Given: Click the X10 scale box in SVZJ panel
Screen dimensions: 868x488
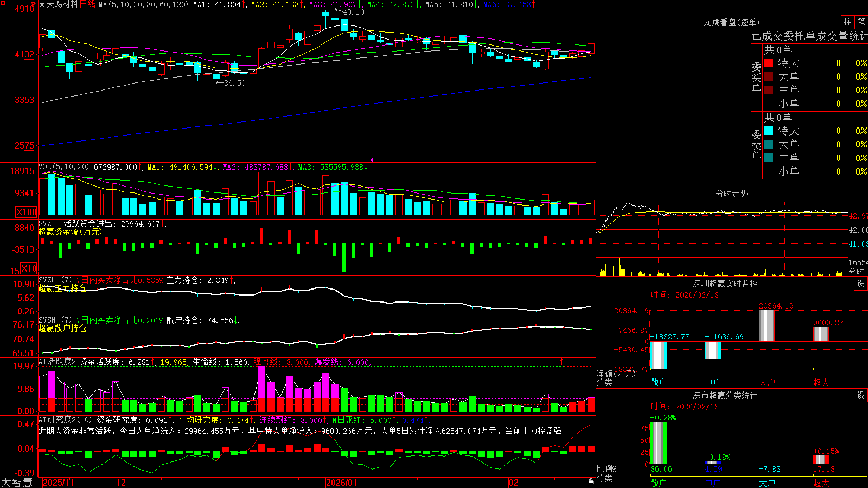Looking at the screenshot, I should (x=29, y=268).
